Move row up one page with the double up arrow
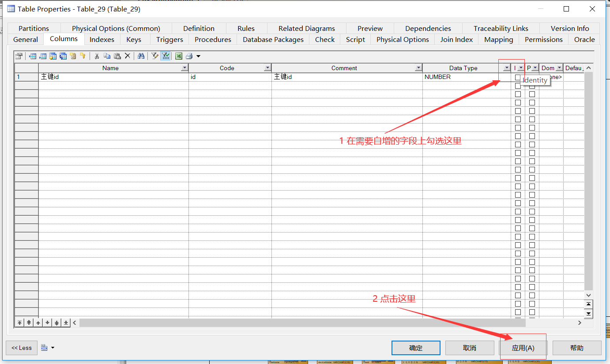The height and width of the screenshot is (364, 610). (x=29, y=323)
